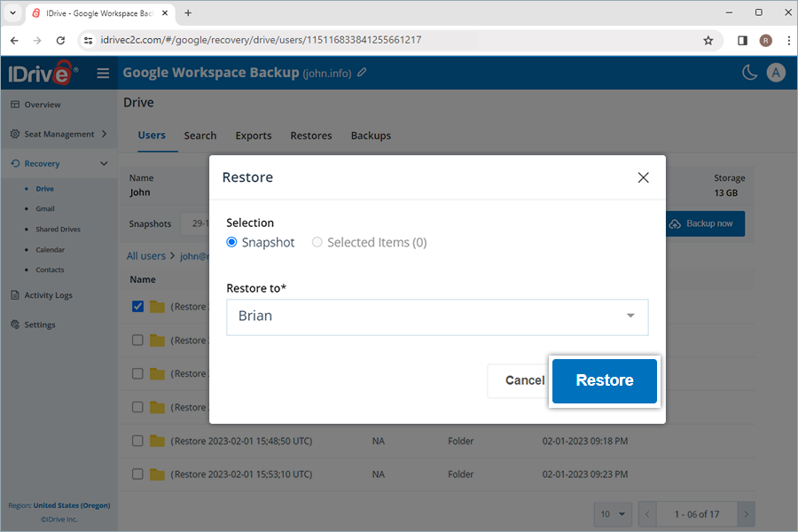798x532 pixels.
Task: Open Activity Logs in the sidebar
Action: (48, 295)
